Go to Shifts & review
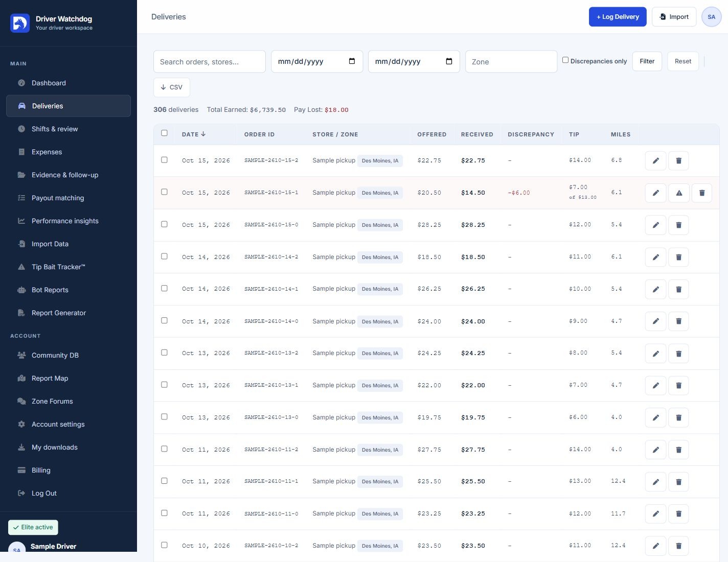The height and width of the screenshot is (562, 728). pyautogui.click(x=69, y=129)
